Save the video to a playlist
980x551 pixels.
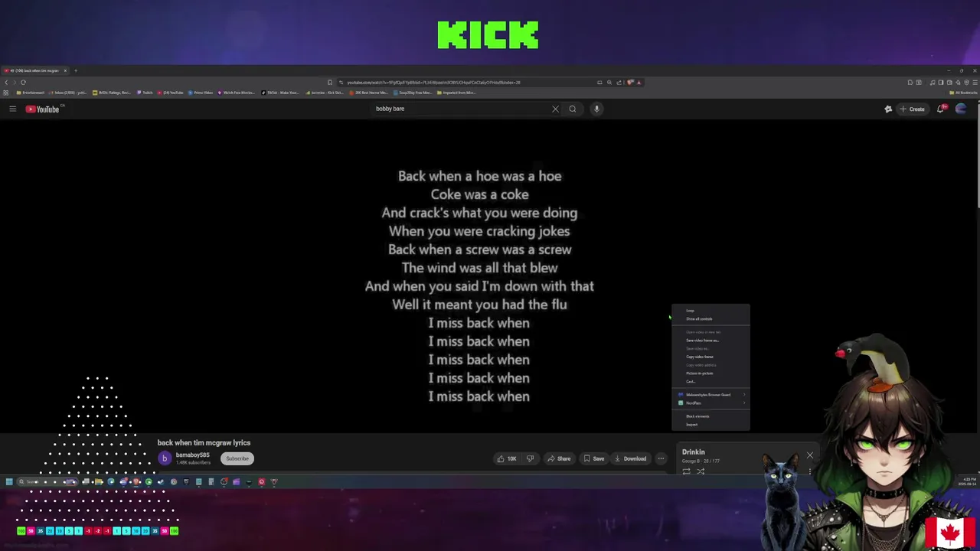click(593, 458)
